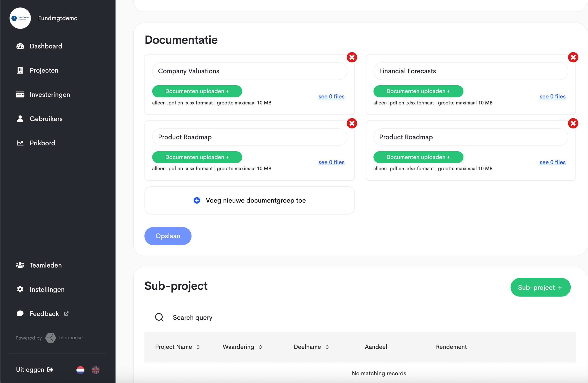
Task: Click the Gebruikers person icon
Action: click(x=20, y=119)
